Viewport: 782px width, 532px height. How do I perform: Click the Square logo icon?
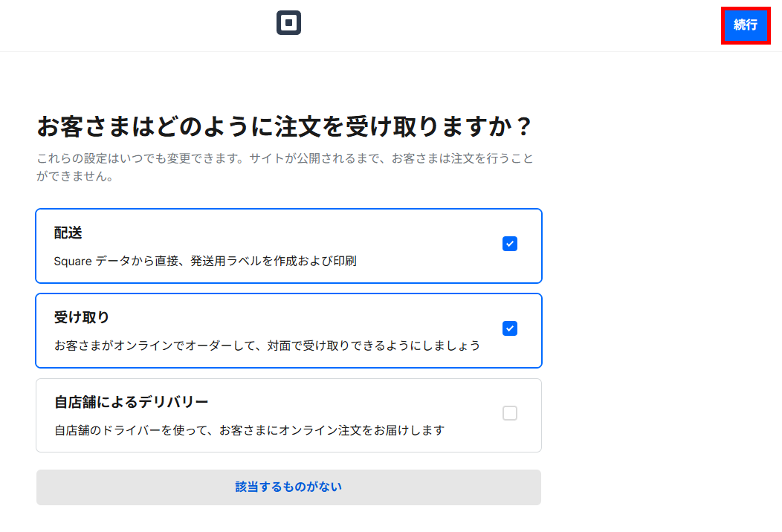(288, 23)
